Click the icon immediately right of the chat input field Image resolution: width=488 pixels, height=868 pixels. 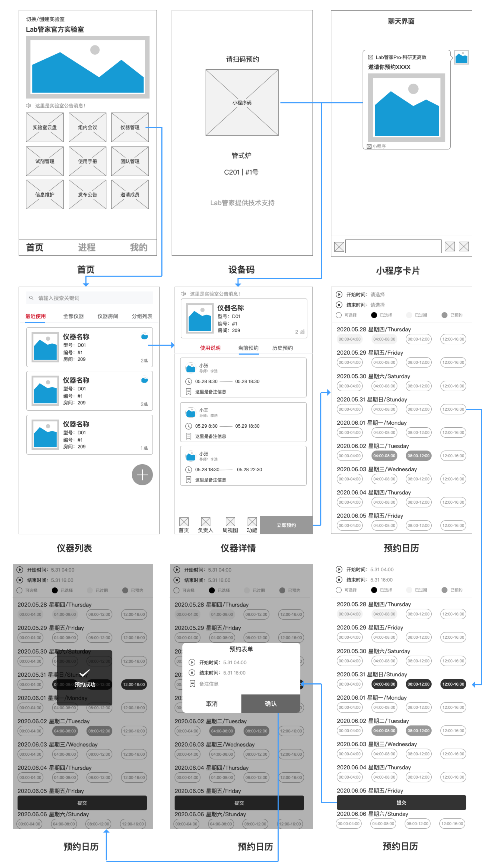[450, 247]
